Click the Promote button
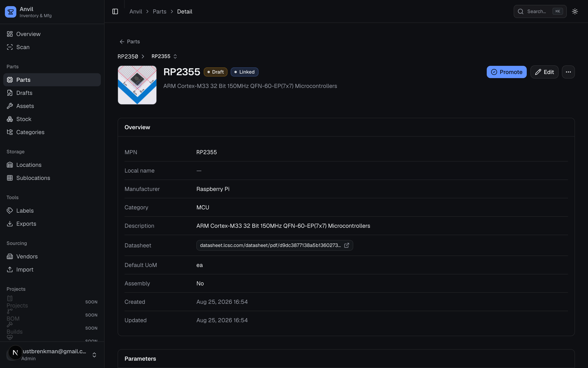Image resolution: width=588 pixels, height=368 pixels. pyautogui.click(x=506, y=72)
